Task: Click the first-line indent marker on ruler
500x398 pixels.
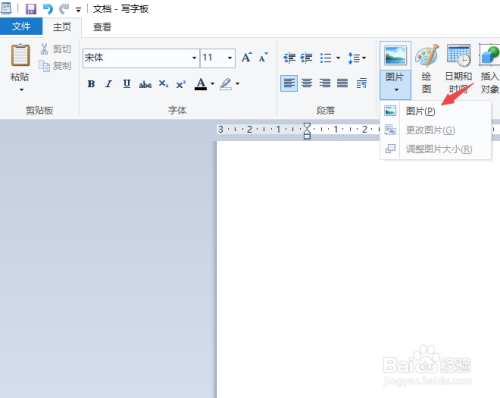Action: (307, 126)
